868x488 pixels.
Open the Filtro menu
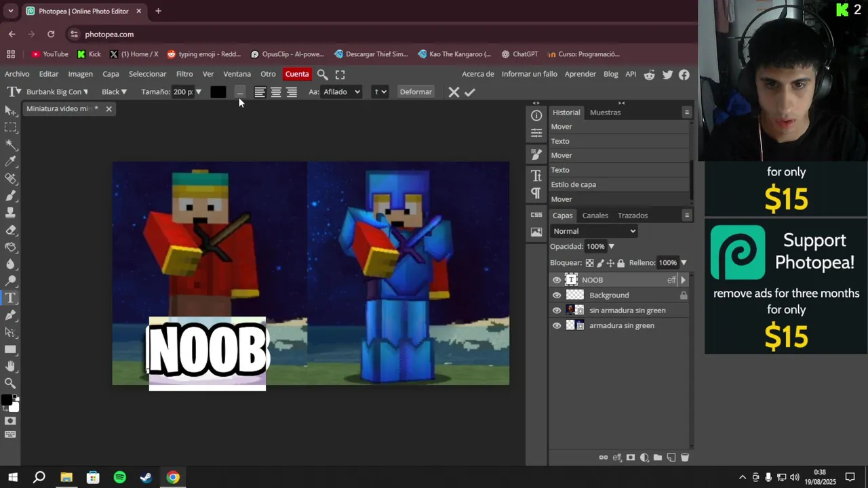pos(184,74)
